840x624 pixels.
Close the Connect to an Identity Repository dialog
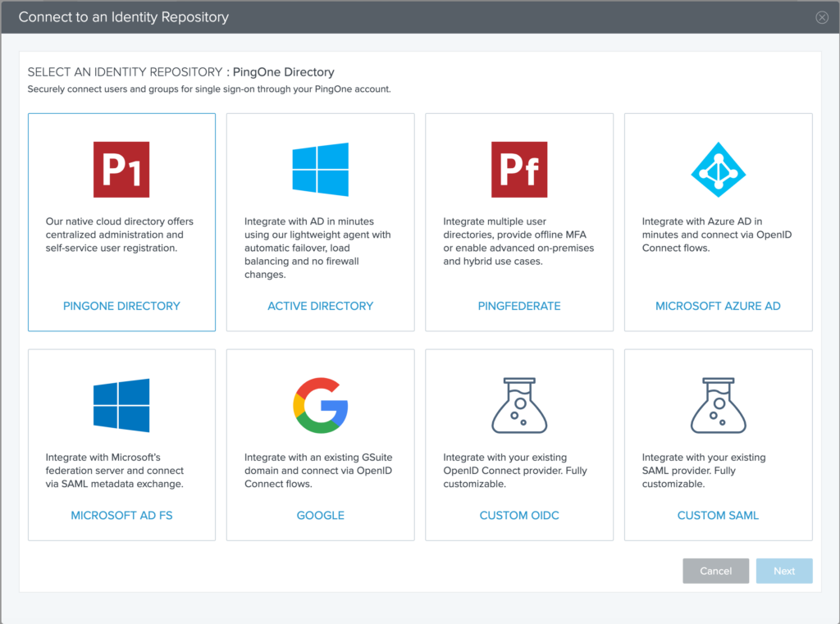click(821, 16)
